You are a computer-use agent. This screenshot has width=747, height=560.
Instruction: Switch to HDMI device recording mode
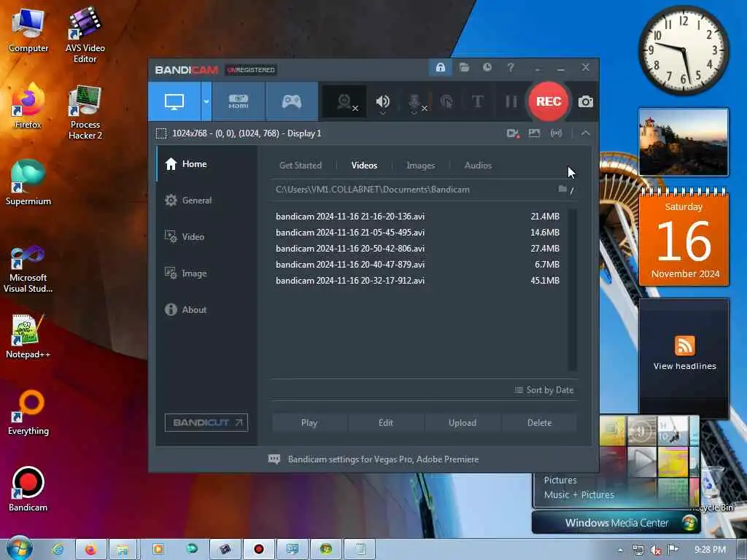(x=239, y=101)
